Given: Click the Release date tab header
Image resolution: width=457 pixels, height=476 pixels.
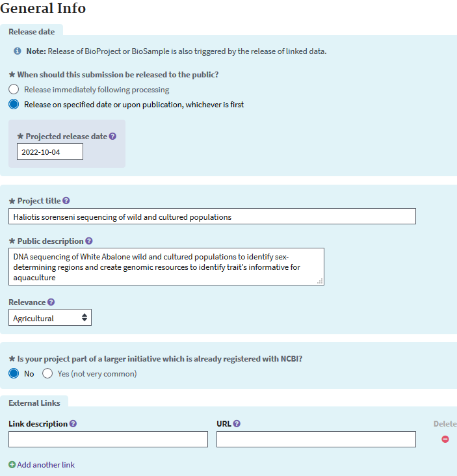Looking at the screenshot, I should [x=32, y=32].
